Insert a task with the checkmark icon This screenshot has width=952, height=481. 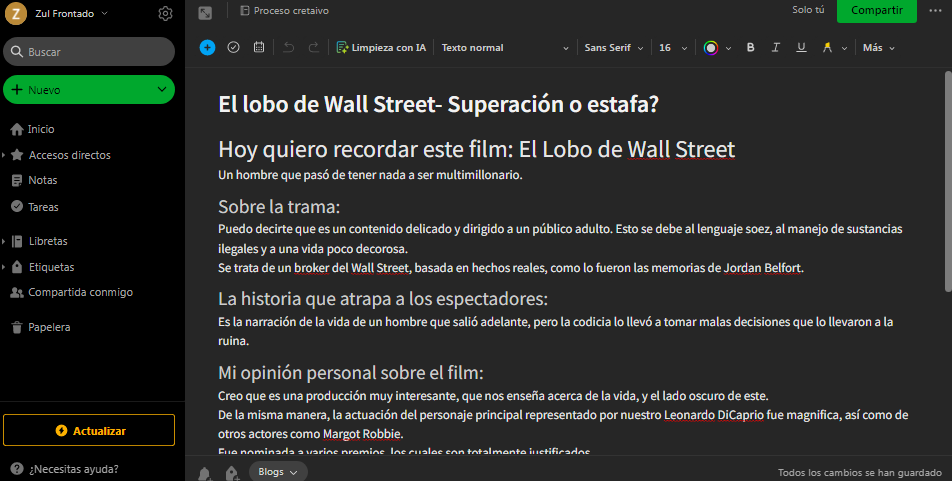[233, 47]
